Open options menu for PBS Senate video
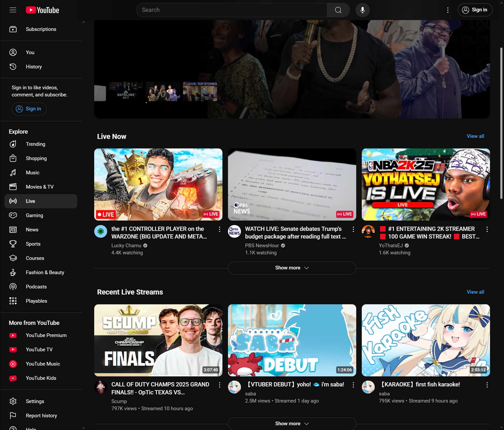 (353, 229)
